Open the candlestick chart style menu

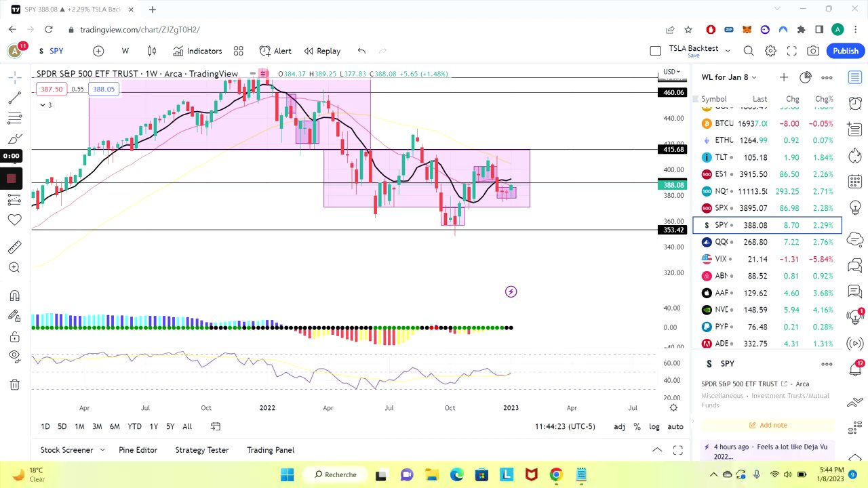pyautogui.click(x=152, y=51)
